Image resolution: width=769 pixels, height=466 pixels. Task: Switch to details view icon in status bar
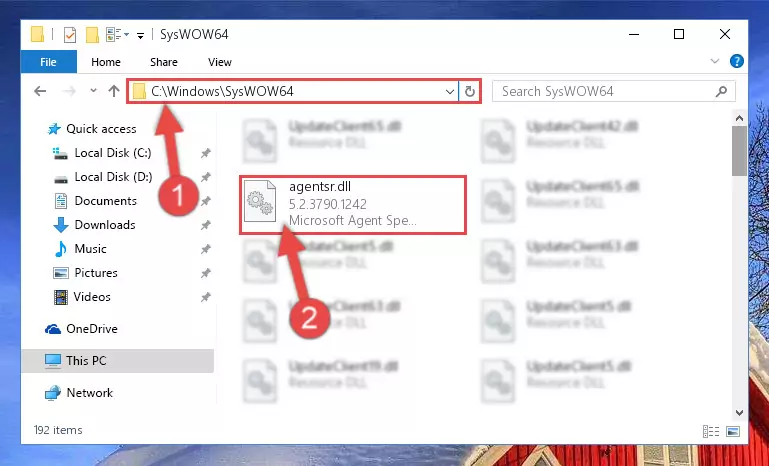pyautogui.click(x=711, y=431)
